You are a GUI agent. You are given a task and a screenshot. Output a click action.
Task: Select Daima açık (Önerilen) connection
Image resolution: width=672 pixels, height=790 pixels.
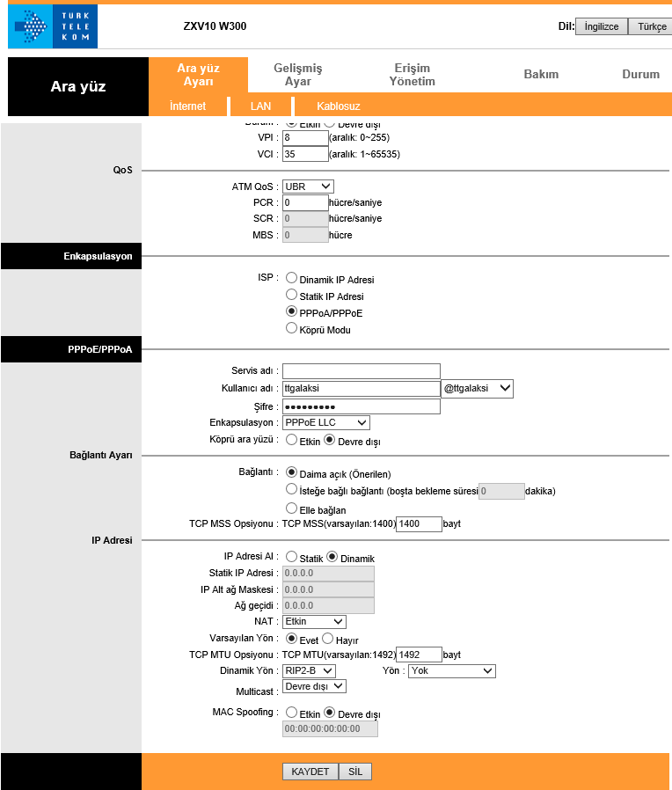[291, 472]
